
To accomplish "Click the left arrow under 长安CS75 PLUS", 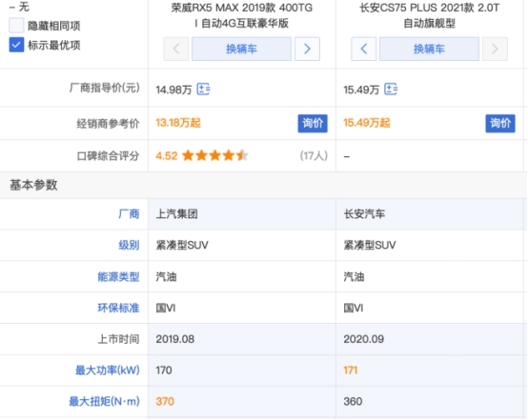I will tap(364, 50).
